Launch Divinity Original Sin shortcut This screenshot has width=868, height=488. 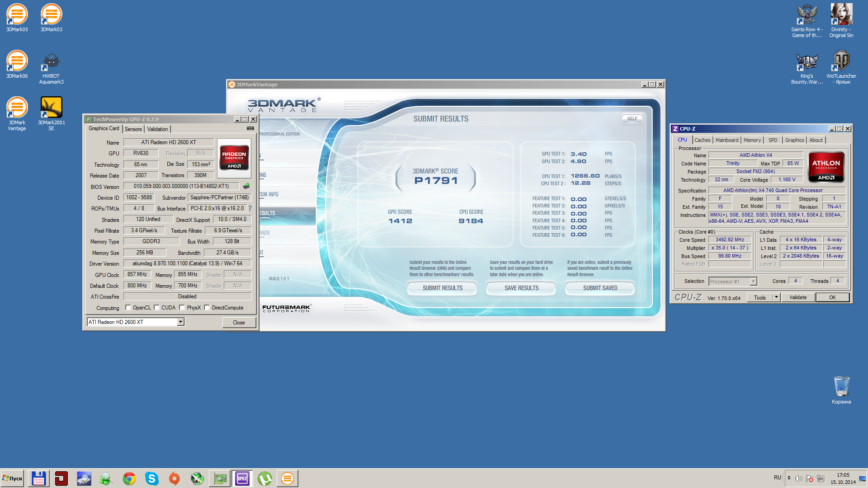(x=841, y=20)
